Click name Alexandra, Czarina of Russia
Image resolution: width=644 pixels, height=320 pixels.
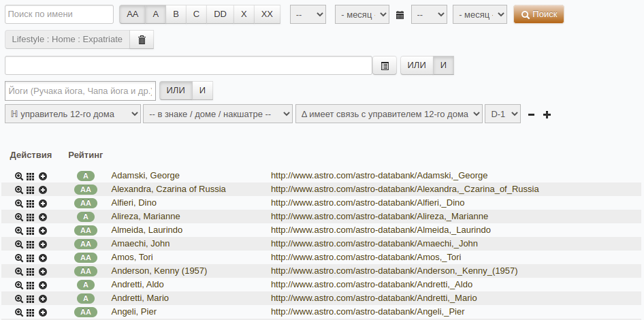168,189
